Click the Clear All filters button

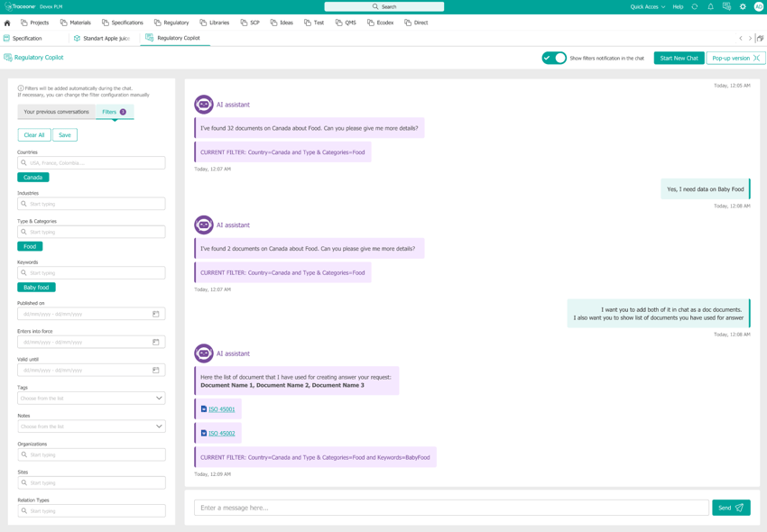point(34,135)
